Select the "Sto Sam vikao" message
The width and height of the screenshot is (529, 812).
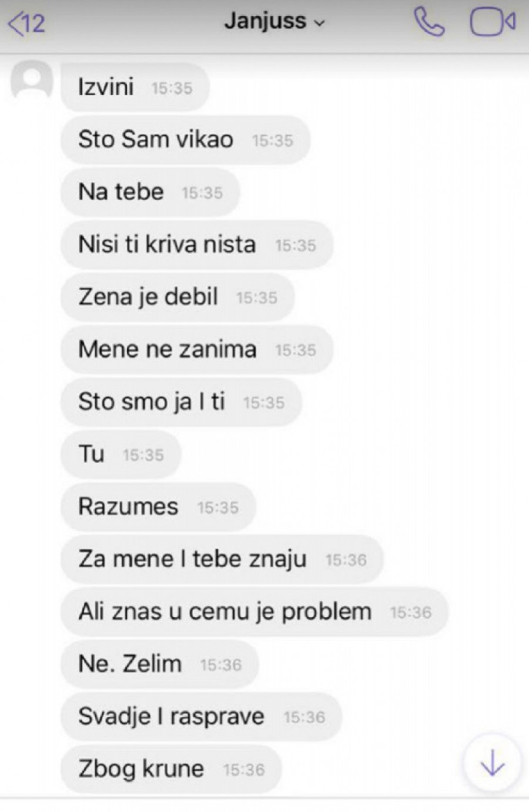coord(185,139)
